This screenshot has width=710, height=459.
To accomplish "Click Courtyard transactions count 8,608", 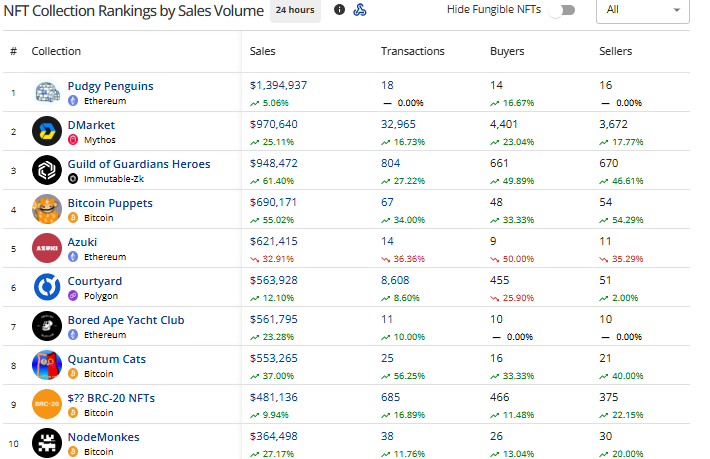I will pos(395,280).
